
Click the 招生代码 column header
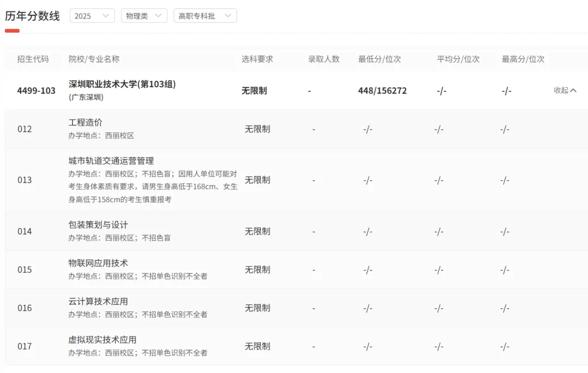(x=33, y=59)
